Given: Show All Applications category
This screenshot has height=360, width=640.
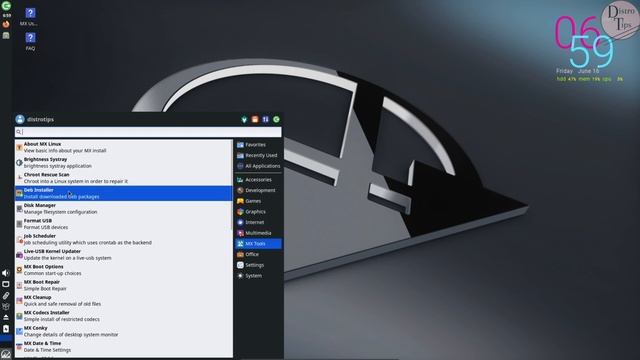Looking at the screenshot, I should coord(258,166).
